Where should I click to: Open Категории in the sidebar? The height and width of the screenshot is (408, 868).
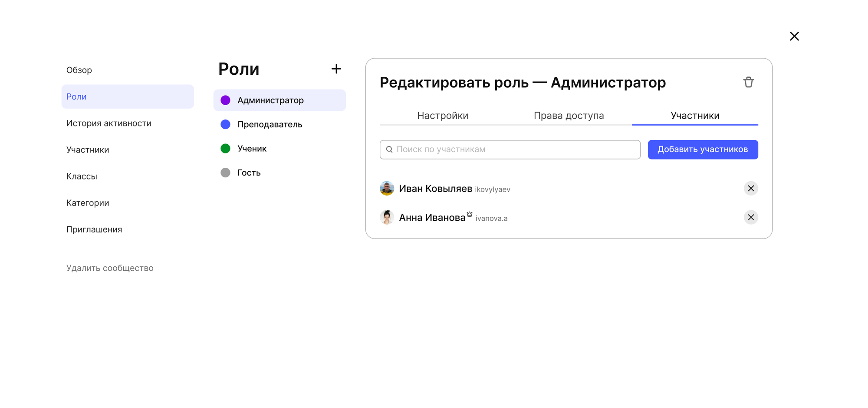click(x=128, y=202)
